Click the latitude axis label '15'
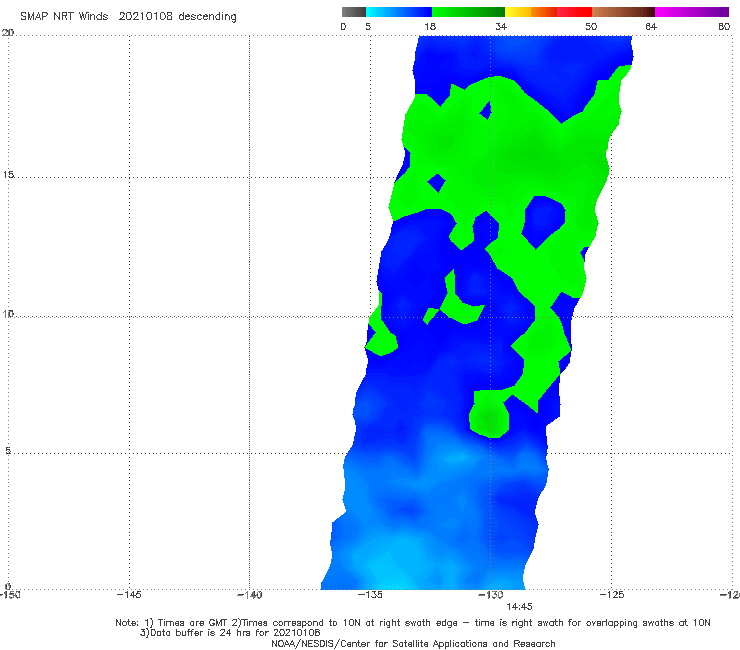740x650 pixels. coord(8,175)
